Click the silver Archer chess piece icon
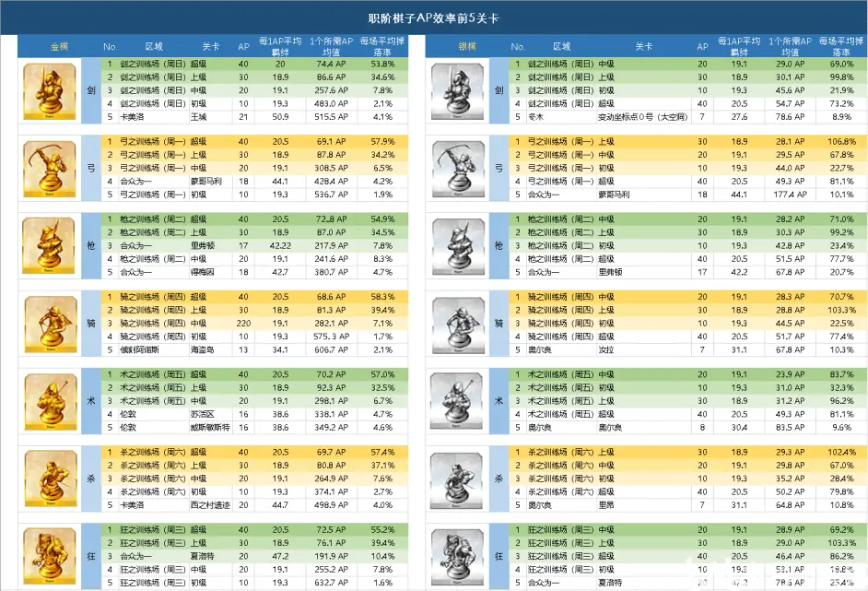 click(458, 169)
